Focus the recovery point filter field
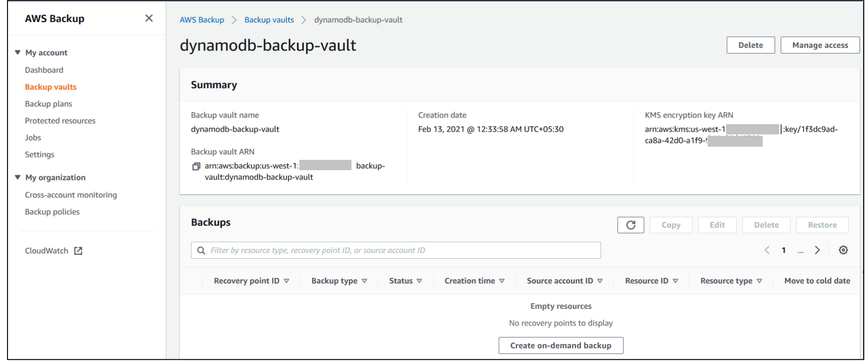 click(x=396, y=250)
